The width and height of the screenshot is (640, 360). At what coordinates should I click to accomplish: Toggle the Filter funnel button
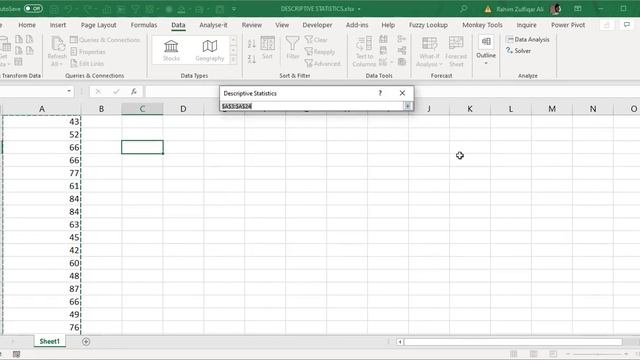pos(293,48)
